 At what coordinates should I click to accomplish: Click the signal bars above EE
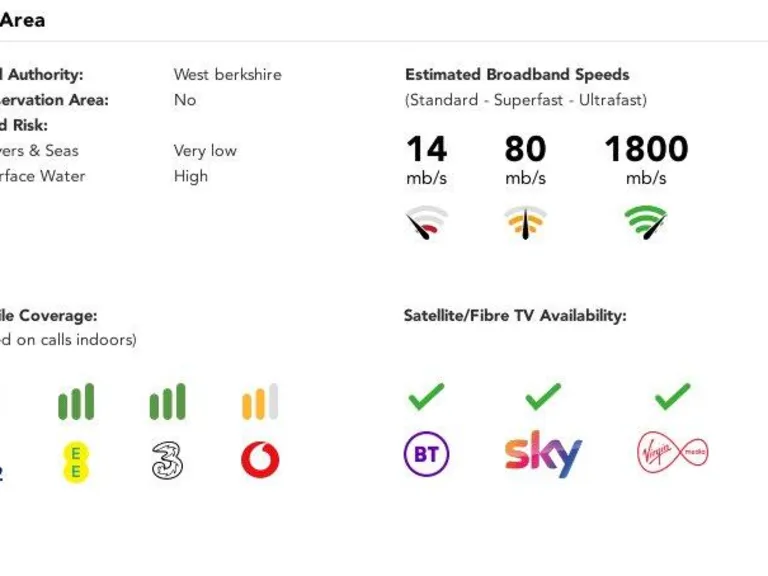coord(76,402)
